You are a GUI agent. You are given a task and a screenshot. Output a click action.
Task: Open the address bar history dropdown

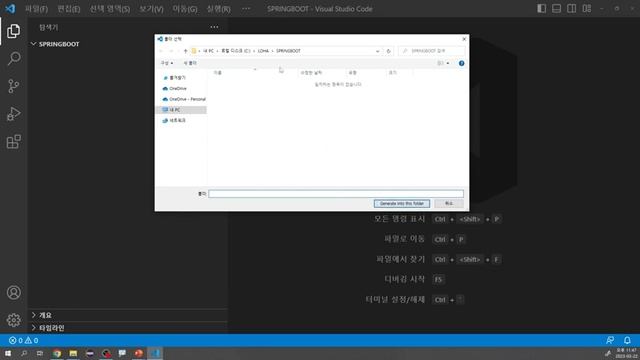point(378,51)
